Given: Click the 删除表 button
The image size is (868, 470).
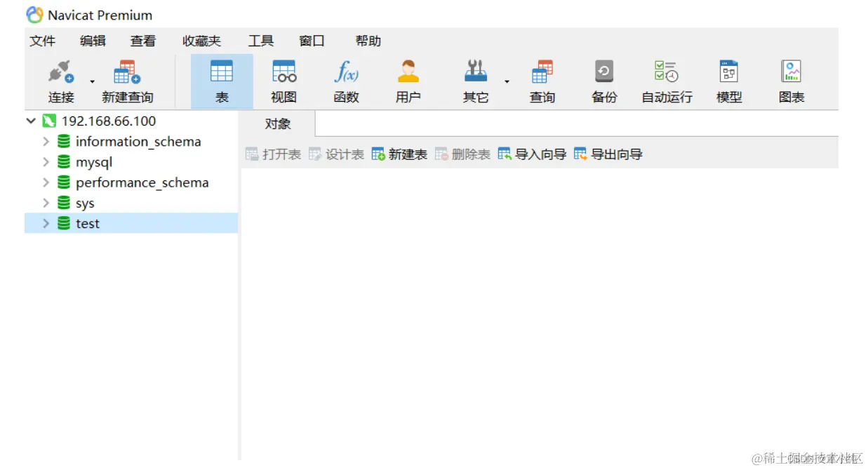Looking at the screenshot, I should pyautogui.click(x=462, y=154).
